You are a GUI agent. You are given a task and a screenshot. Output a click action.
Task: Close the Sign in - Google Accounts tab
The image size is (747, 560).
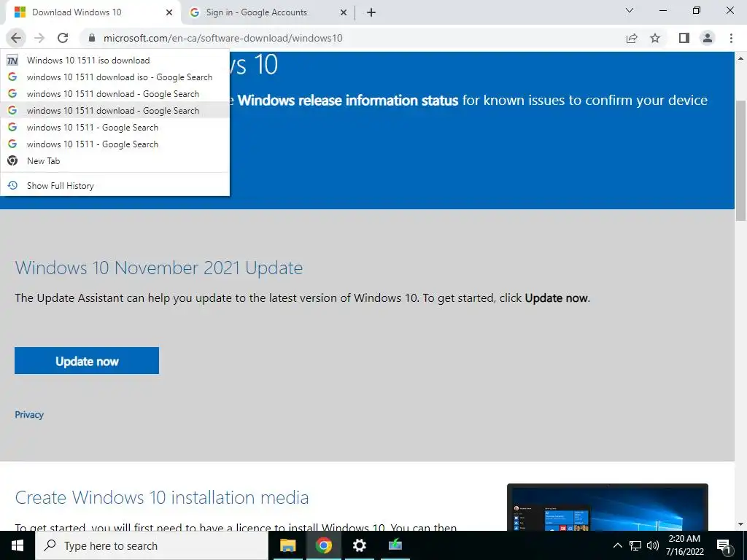click(x=344, y=12)
